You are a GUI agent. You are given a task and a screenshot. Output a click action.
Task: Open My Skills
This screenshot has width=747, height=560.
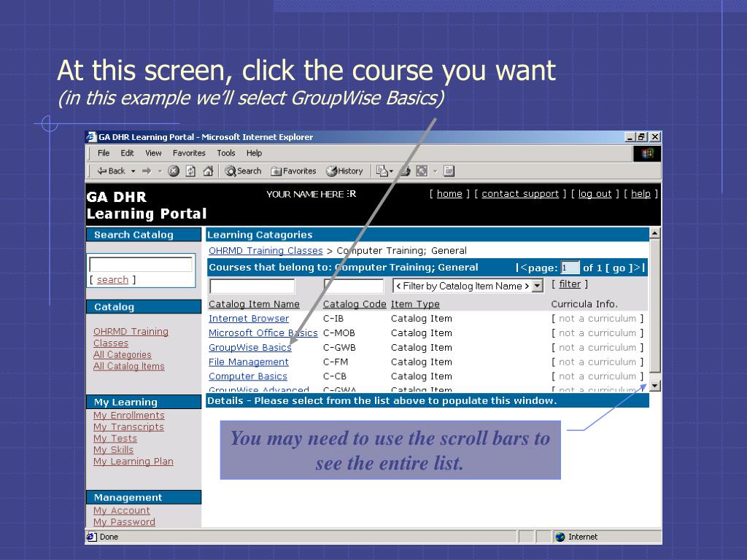coord(113,450)
